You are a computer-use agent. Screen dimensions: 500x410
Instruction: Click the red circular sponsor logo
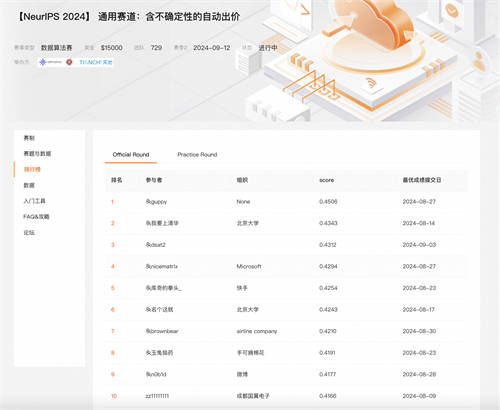click(x=69, y=62)
